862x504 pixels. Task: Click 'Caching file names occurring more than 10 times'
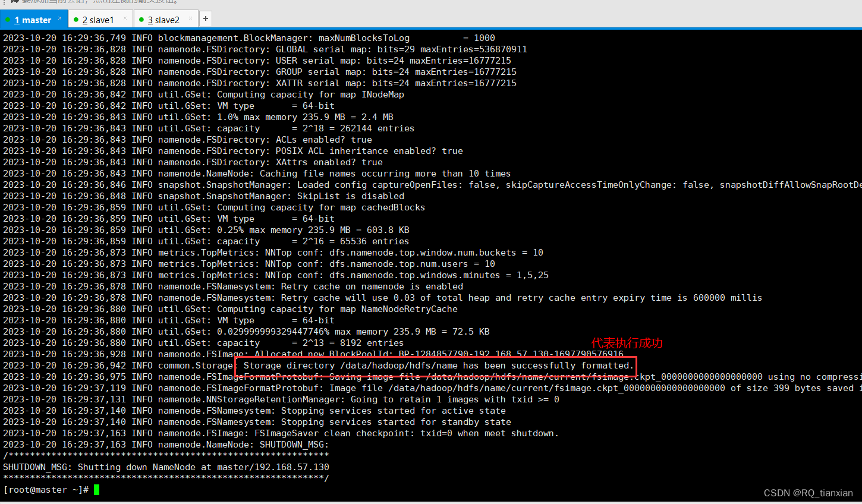[x=257, y=174]
